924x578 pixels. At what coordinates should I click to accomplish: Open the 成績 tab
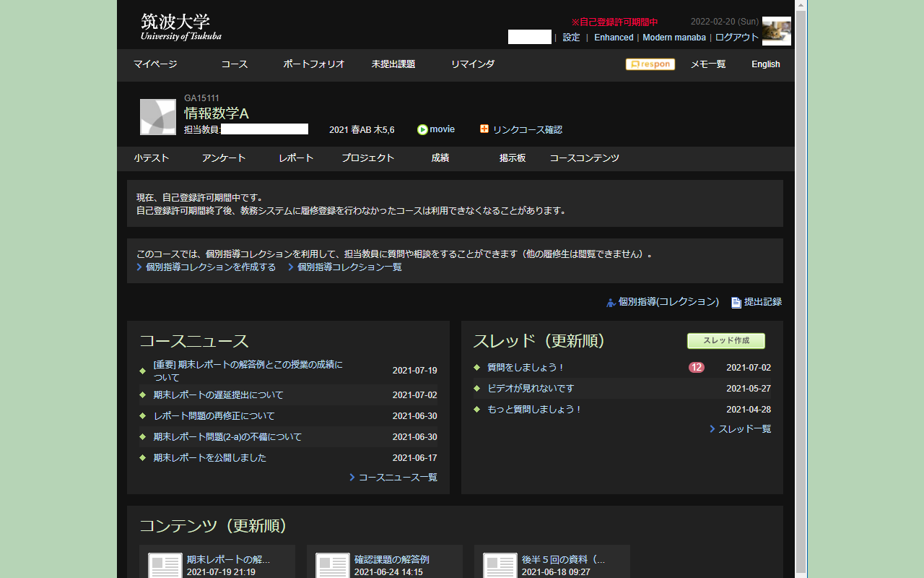click(x=440, y=158)
